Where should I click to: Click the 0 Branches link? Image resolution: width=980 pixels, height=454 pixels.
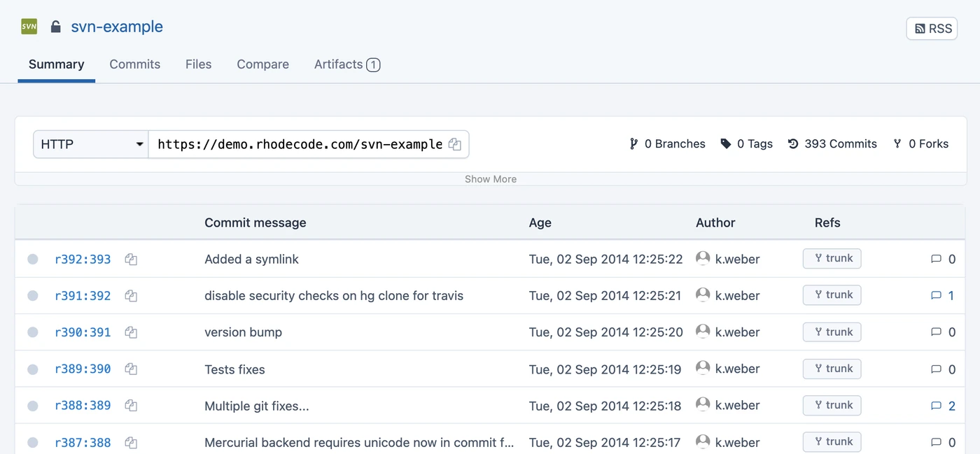(x=667, y=144)
